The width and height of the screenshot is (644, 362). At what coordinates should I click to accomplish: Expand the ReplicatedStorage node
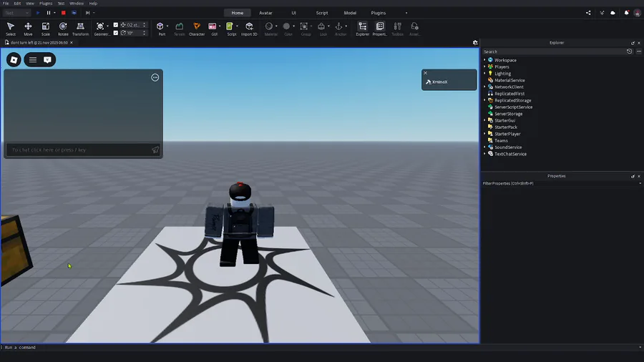(484, 100)
